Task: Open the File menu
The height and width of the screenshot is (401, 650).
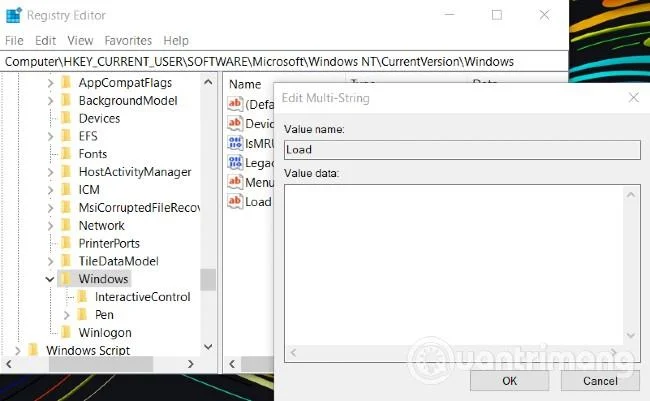Action: pos(14,41)
